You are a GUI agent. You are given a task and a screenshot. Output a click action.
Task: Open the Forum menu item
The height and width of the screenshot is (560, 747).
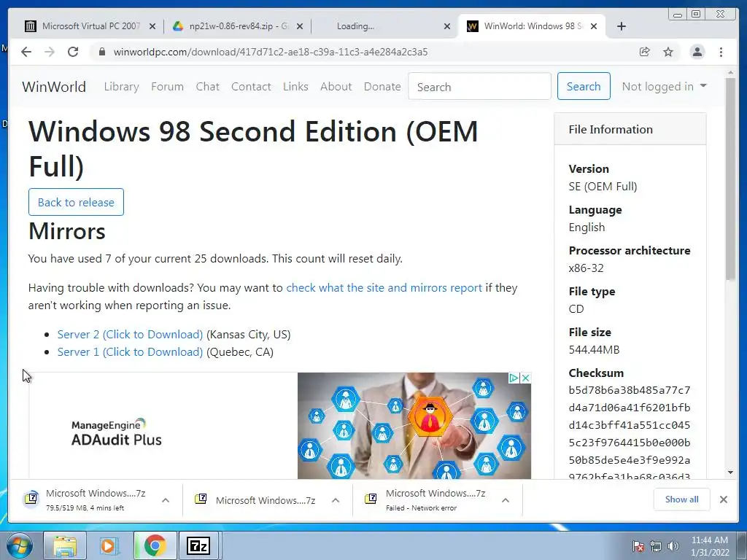[167, 87]
